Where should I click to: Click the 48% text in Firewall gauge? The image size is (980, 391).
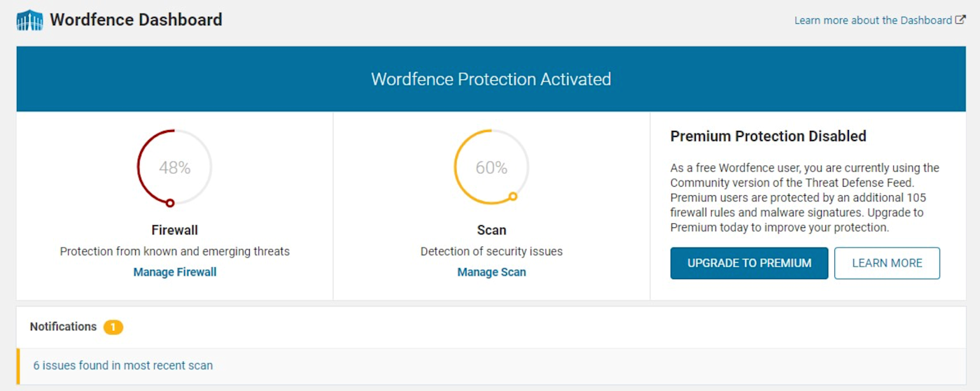pyautogui.click(x=174, y=168)
